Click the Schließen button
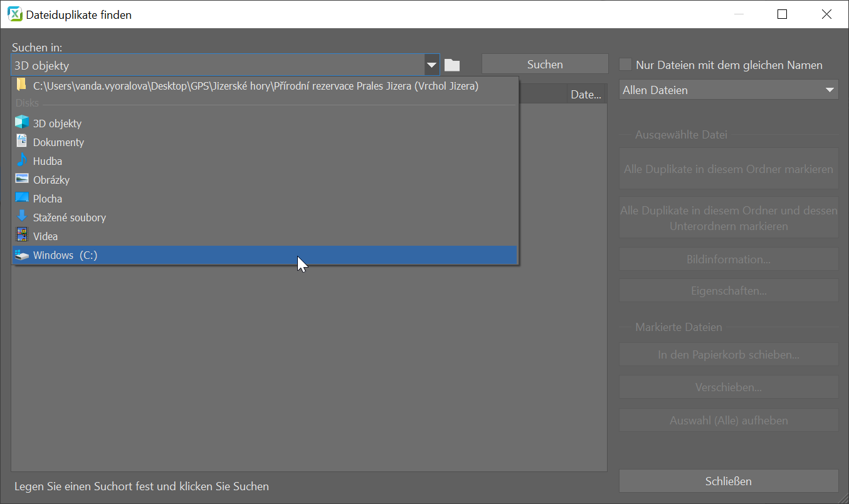This screenshot has height=504, width=849. pos(728,481)
